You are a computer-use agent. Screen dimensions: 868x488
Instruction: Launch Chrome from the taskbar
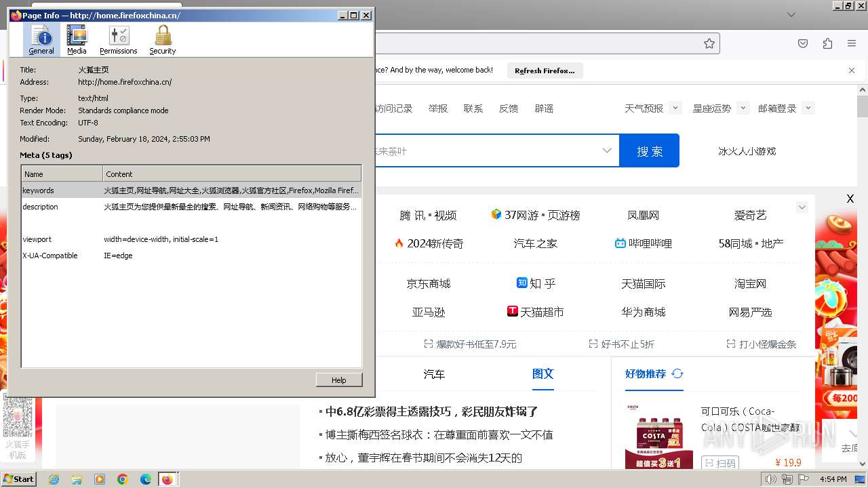(123, 479)
